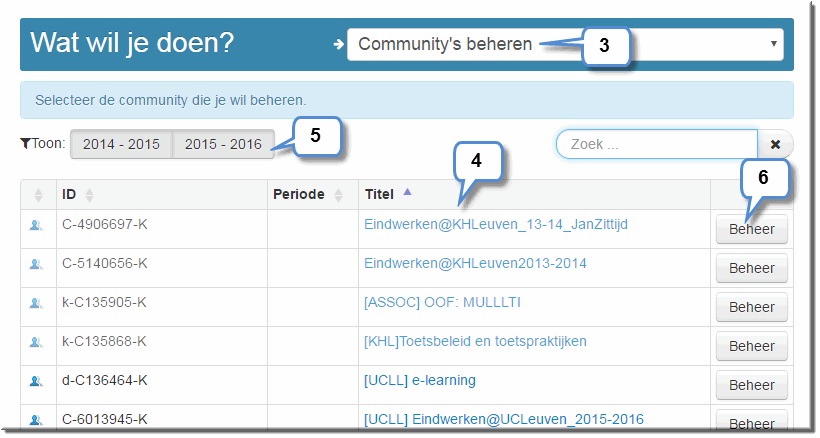
Task: Click the 'Wat wil je doen?' heading
Action: pos(132,43)
